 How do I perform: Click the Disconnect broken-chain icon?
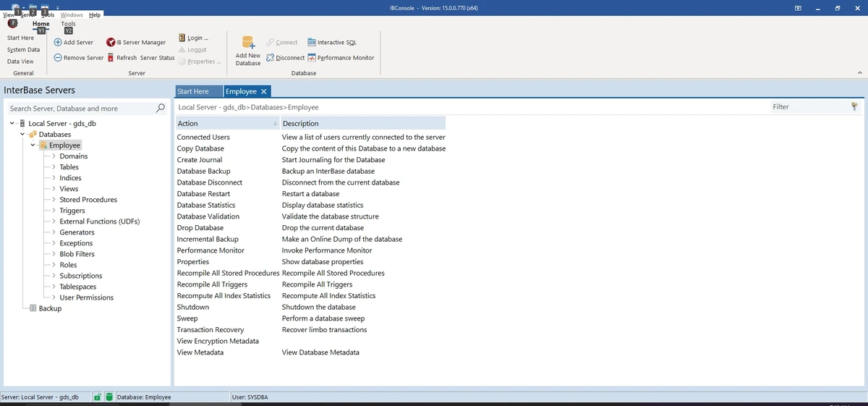pyautogui.click(x=270, y=58)
